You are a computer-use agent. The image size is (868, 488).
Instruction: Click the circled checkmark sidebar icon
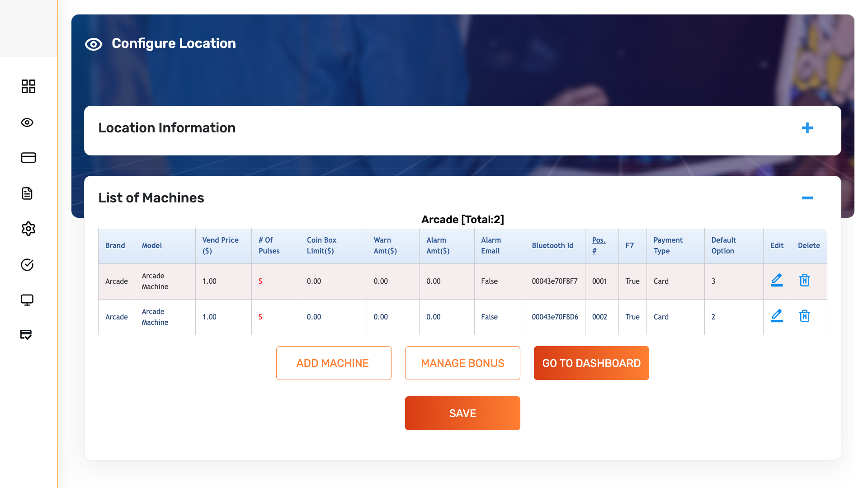(x=27, y=265)
